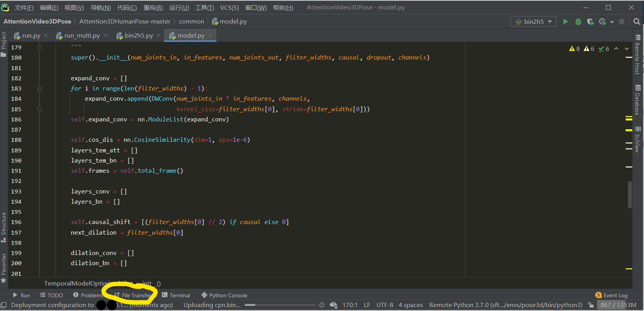Image resolution: width=644 pixels, height=311 pixels.
Task: Go to next highlighted error arrow
Action: click(x=627, y=49)
